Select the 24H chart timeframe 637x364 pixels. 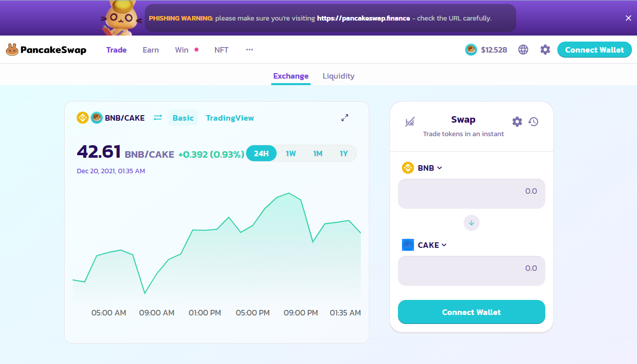point(261,153)
